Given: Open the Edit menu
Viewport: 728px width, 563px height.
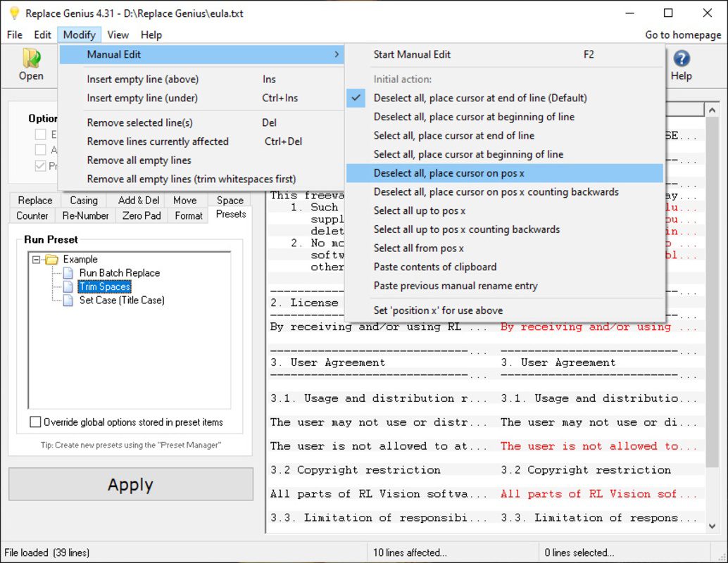Looking at the screenshot, I should point(42,34).
